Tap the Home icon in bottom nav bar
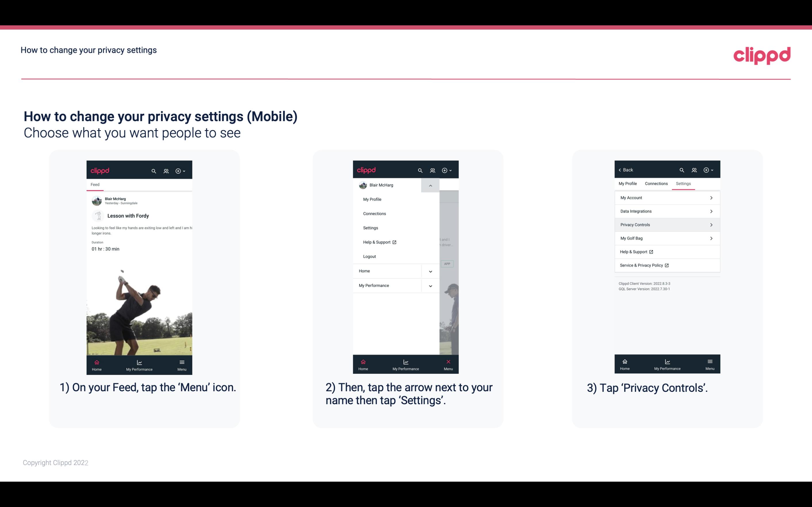812x507 pixels. click(x=96, y=363)
